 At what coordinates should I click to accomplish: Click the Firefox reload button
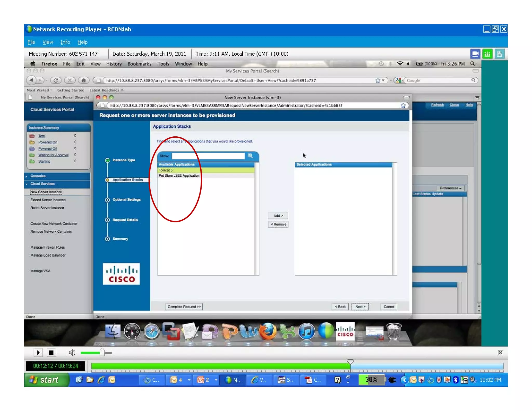tap(56, 80)
